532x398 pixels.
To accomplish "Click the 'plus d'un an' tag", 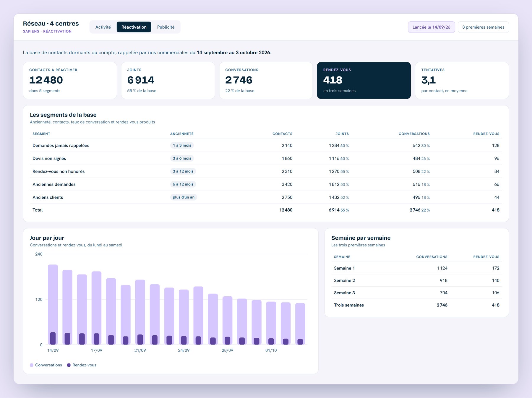I will [184, 197].
